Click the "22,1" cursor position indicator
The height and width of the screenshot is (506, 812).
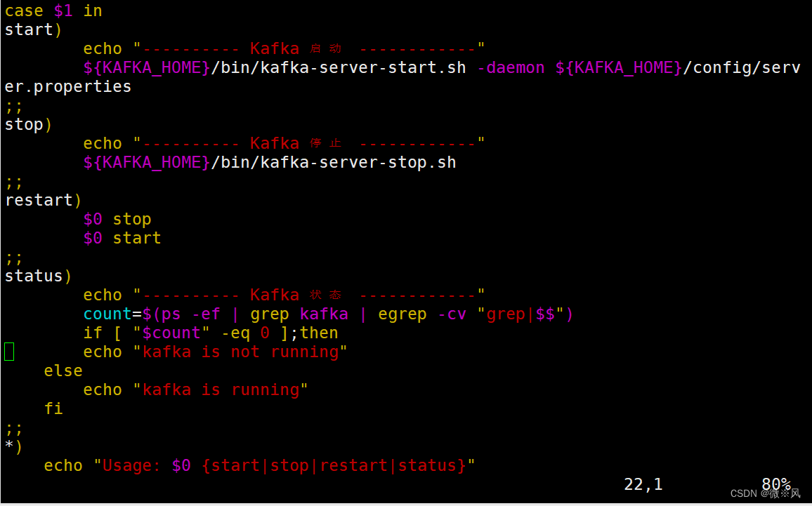pos(643,484)
